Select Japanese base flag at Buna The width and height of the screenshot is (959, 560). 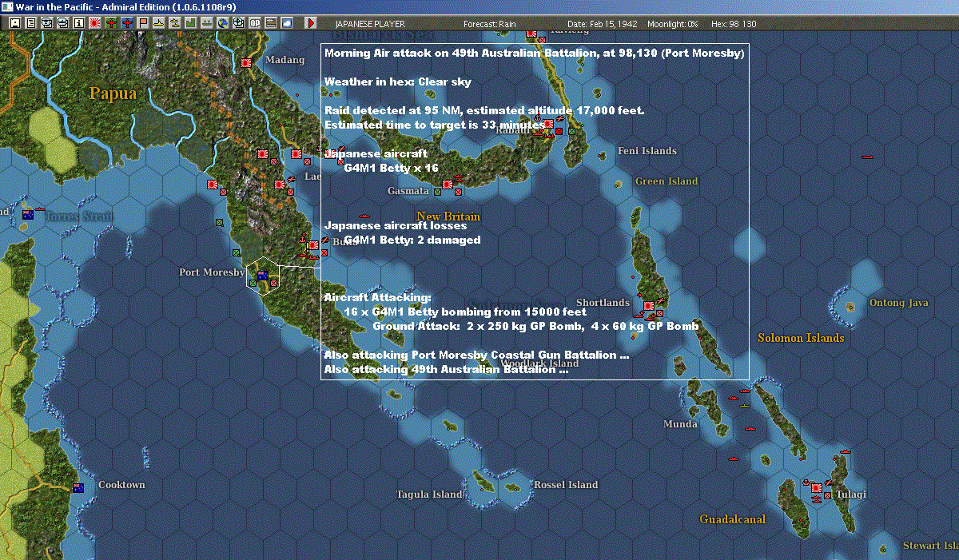313,244
